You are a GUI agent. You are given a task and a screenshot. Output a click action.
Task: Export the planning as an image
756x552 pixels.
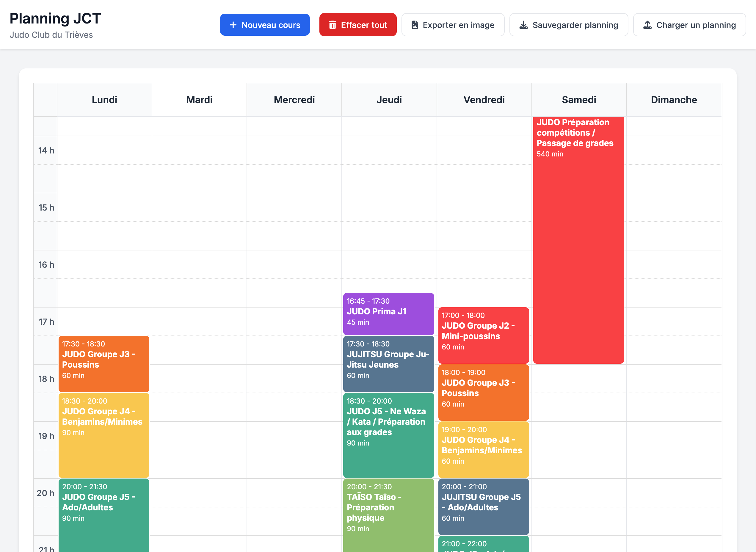click(453, 24)
